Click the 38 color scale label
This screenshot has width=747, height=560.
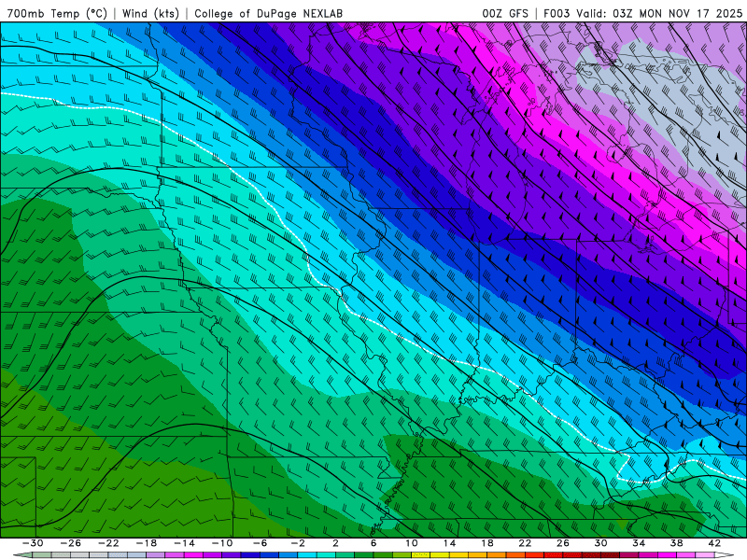[676, 543]
